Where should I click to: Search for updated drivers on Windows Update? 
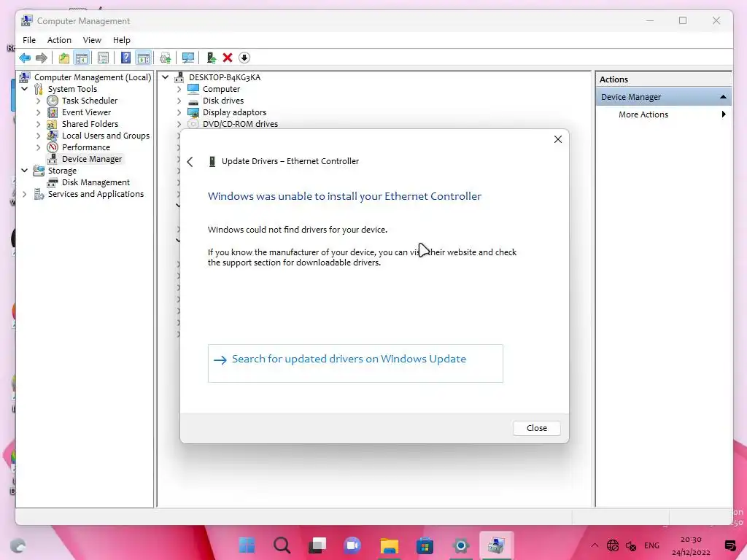(355, 363)
